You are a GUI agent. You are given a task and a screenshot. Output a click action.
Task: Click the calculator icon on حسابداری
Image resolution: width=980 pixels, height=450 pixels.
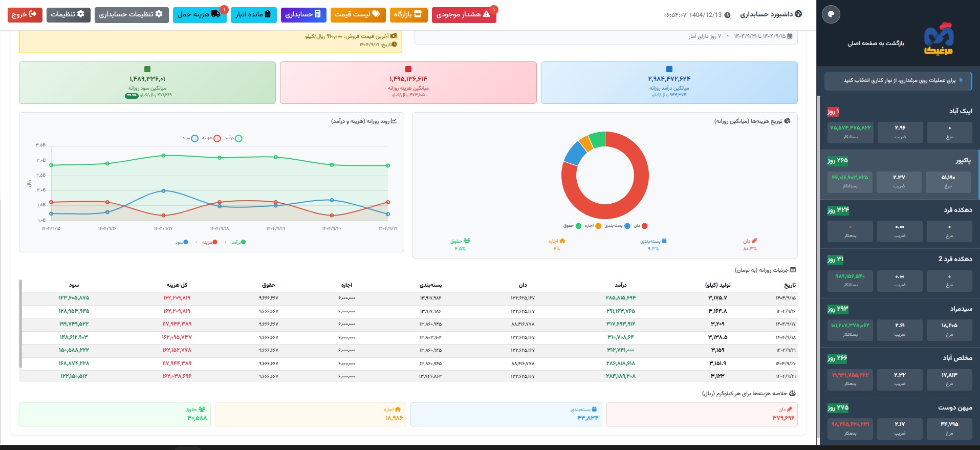(318, 14)
